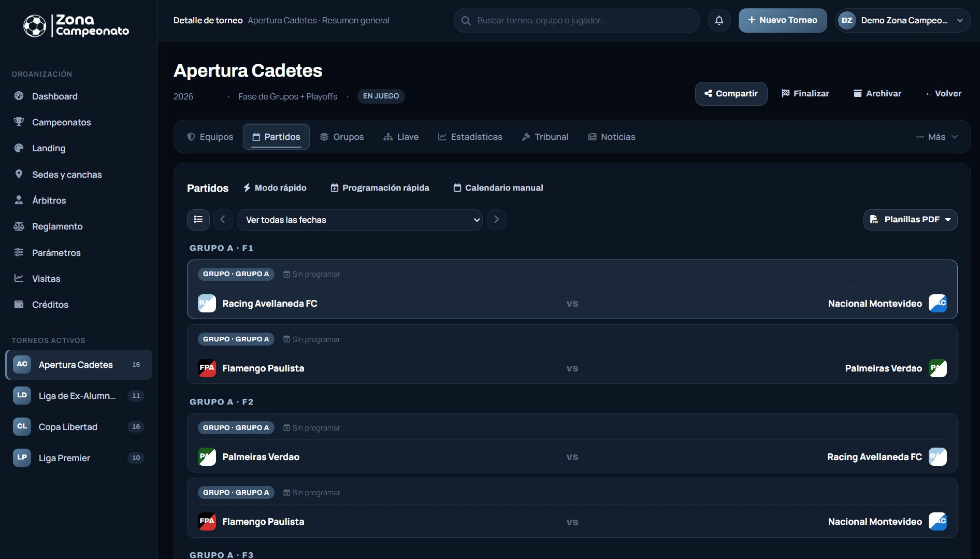Click the Apertura Cadetes 16 count badge
This screenshot has width=980, height=559.
click(x=136, y=365)
